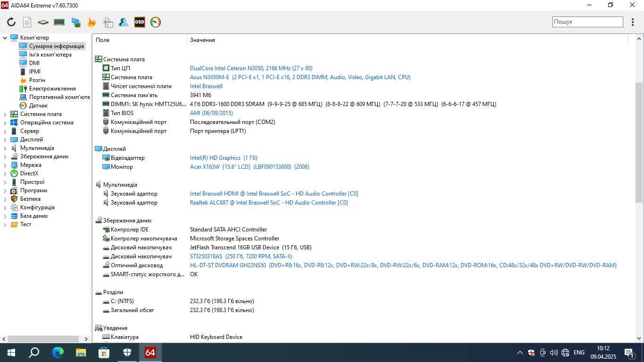
Task: Open the three-dot menu button
Action: coord(633,22)
